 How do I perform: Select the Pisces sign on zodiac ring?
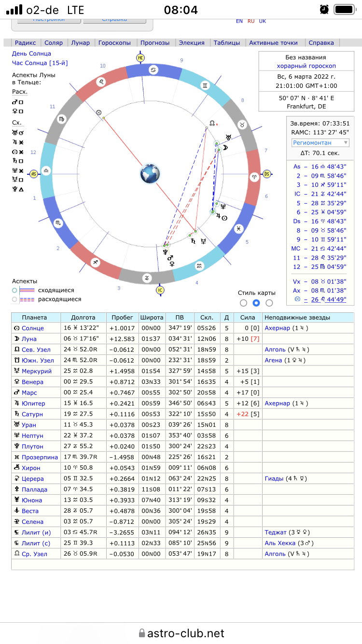238,228
